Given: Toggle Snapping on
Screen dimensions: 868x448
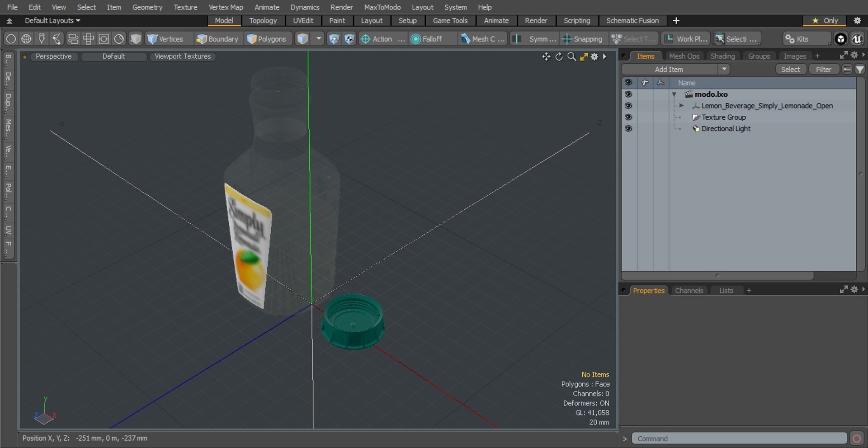Looking at the screenshot, I should (582, 39).
